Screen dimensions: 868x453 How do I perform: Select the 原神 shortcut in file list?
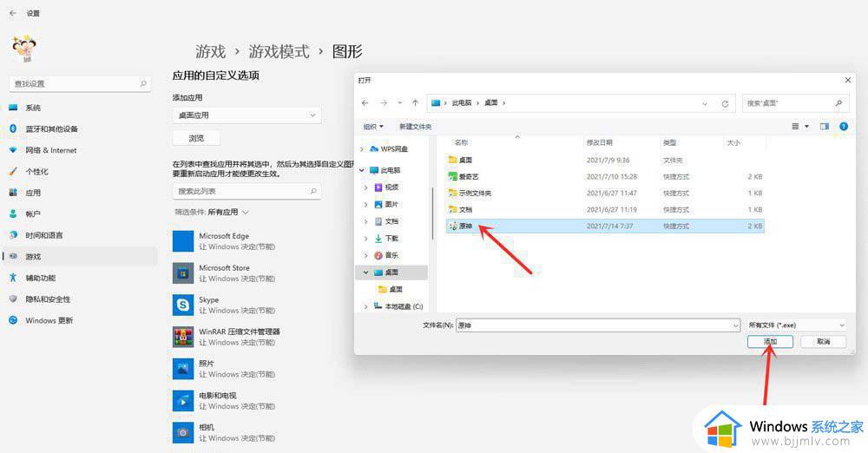tap(606, 226)
